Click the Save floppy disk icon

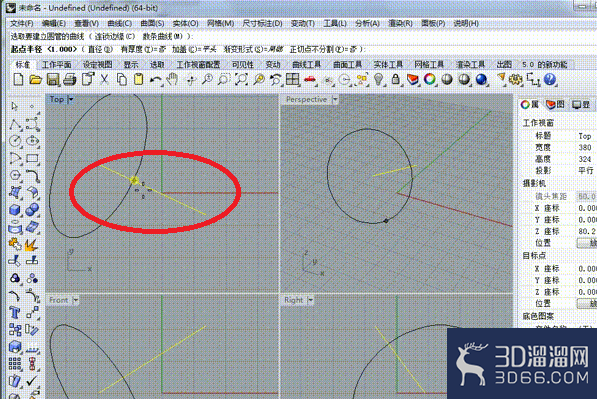pyautogui.click(x=53, y=79)
